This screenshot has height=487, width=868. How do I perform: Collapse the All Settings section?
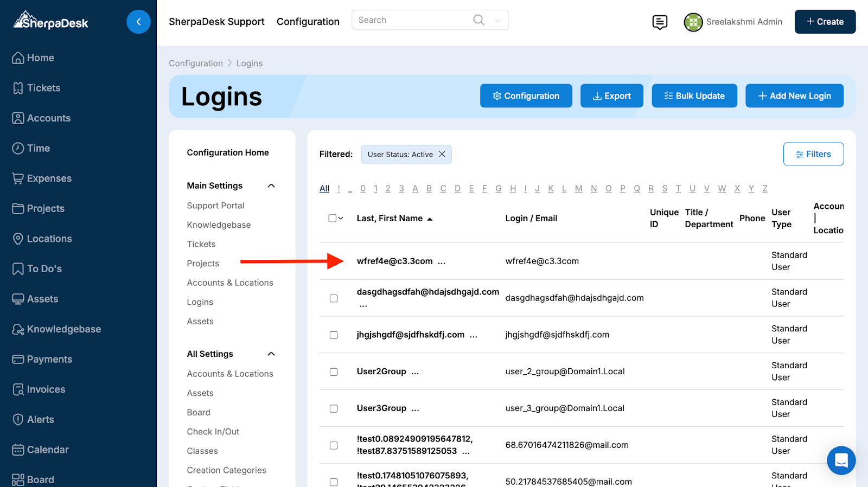click(x=271, y=354)
